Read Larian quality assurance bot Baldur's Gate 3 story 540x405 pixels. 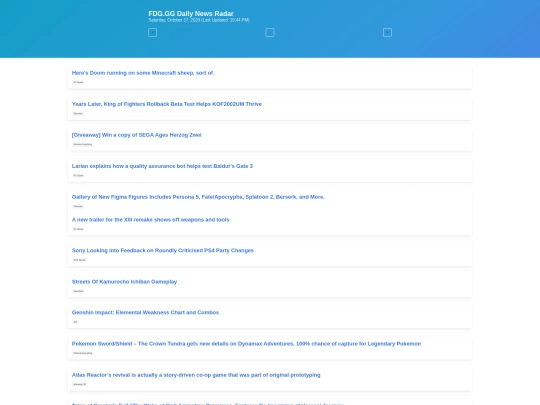tap(162, 166)
